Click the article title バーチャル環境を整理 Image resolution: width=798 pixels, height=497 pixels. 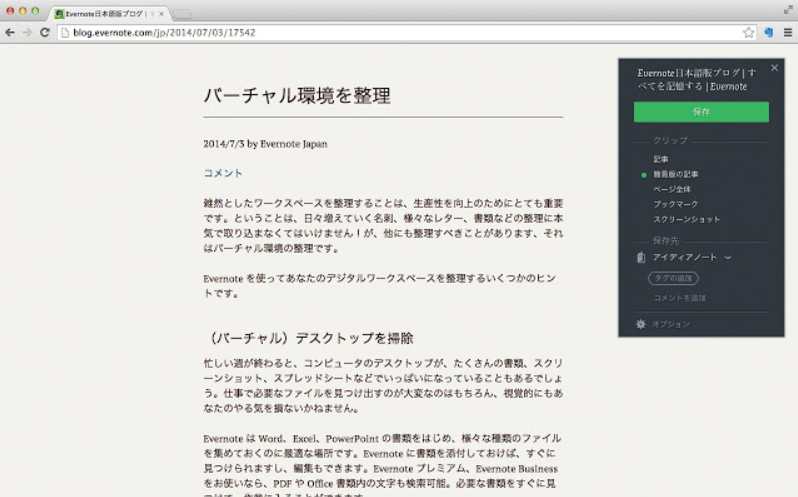[297, 96]
